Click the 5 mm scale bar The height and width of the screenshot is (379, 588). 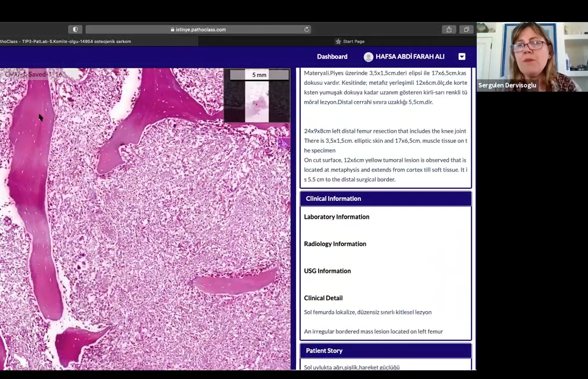point(259,75)
